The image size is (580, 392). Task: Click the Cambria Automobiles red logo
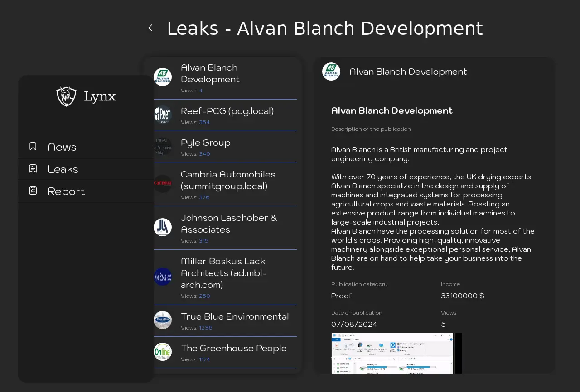[x=163, y=184]
